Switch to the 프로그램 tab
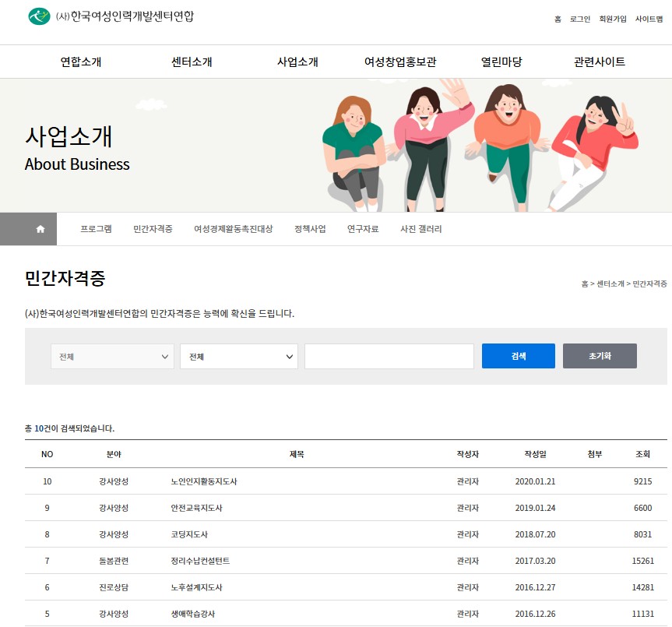The height and width of the screenshot is (627, 672). click(x=97, y=228)
